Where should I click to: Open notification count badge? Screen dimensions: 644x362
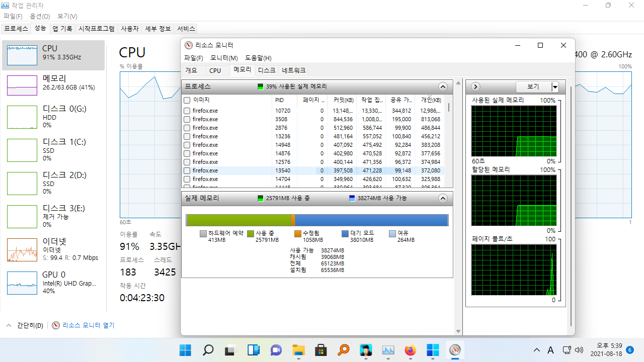(x=630, y=350)
